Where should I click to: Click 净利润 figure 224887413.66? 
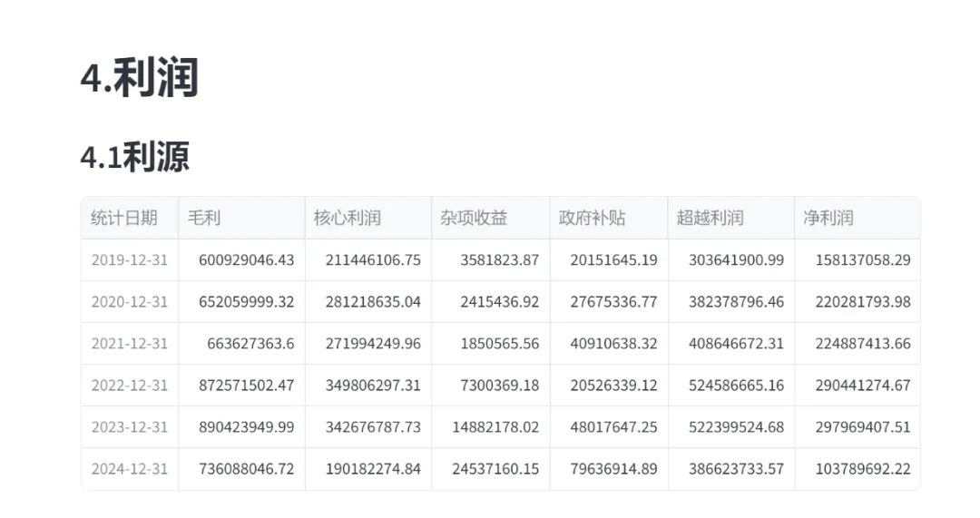point(857,344)
